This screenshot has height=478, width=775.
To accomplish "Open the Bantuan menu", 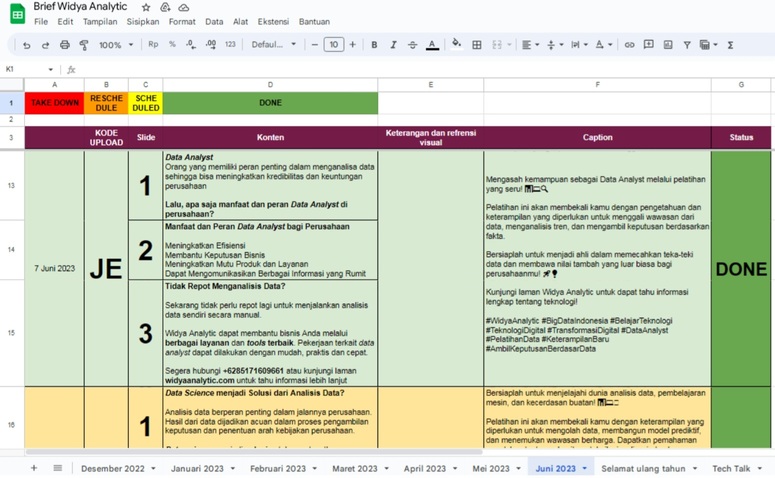I will [x=314, y=22].
